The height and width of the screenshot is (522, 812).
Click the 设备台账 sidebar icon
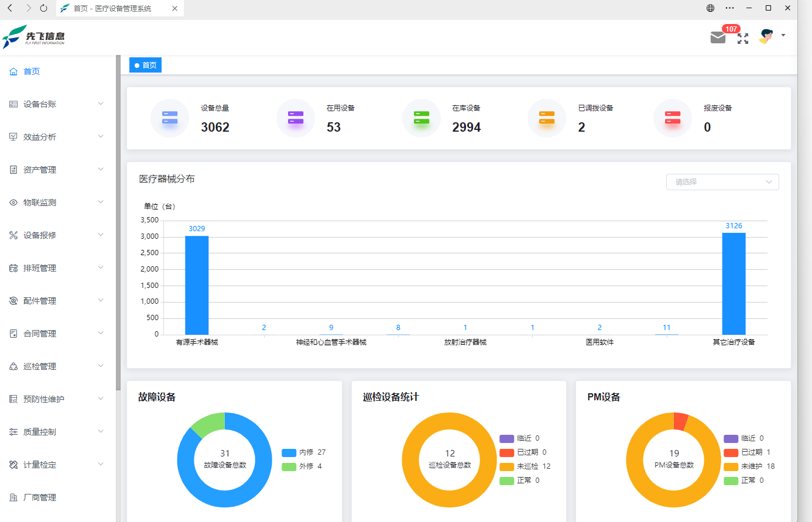[13, 104]
